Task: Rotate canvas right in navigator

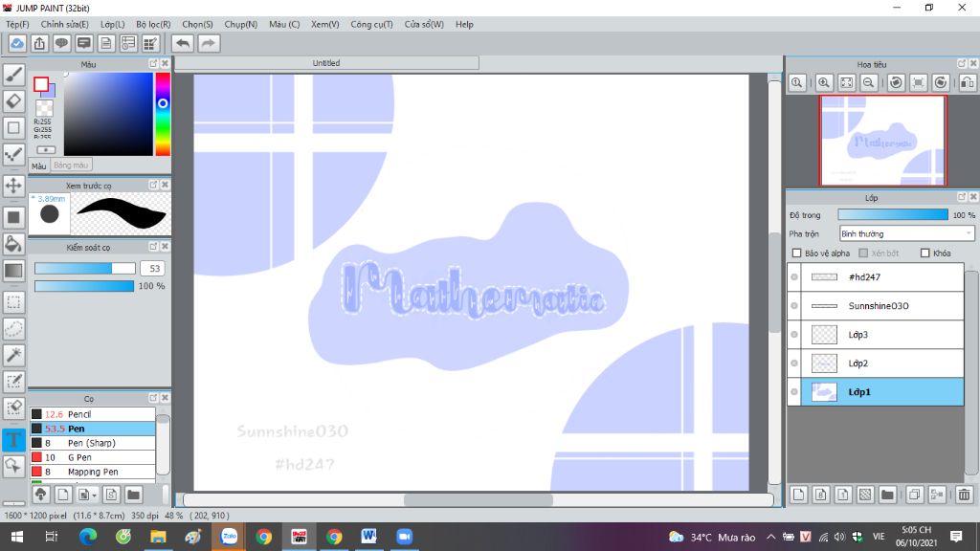Action: click(x=941, y=82)
